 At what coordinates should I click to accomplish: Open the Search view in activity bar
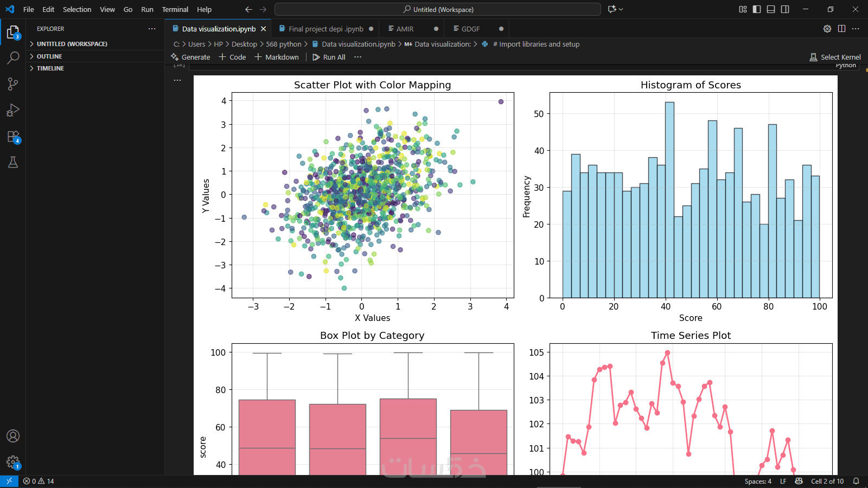pyautogui.click(x=13, y=57)
